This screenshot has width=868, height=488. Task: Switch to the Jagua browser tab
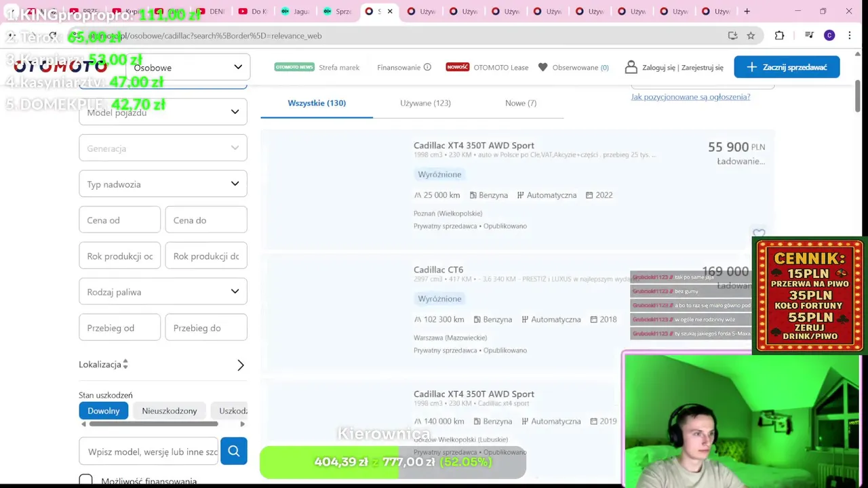click(296, 12)
